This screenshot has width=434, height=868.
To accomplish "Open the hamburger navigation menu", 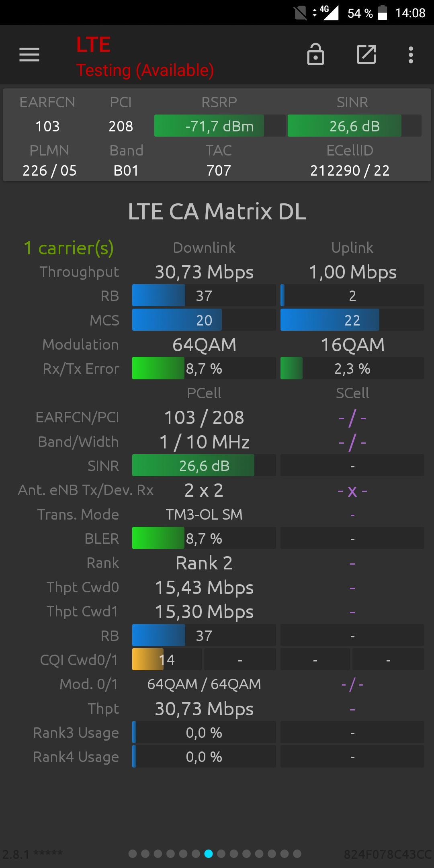I will [x=29, y=55].
